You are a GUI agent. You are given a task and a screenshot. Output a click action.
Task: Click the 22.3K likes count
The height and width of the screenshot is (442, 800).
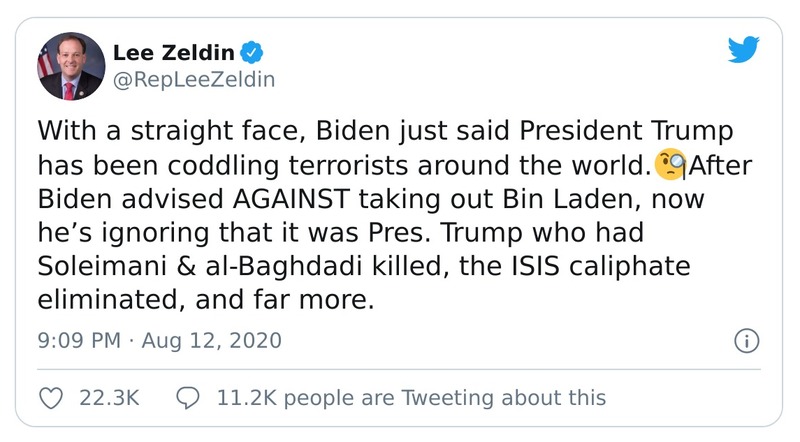point(108,397)
